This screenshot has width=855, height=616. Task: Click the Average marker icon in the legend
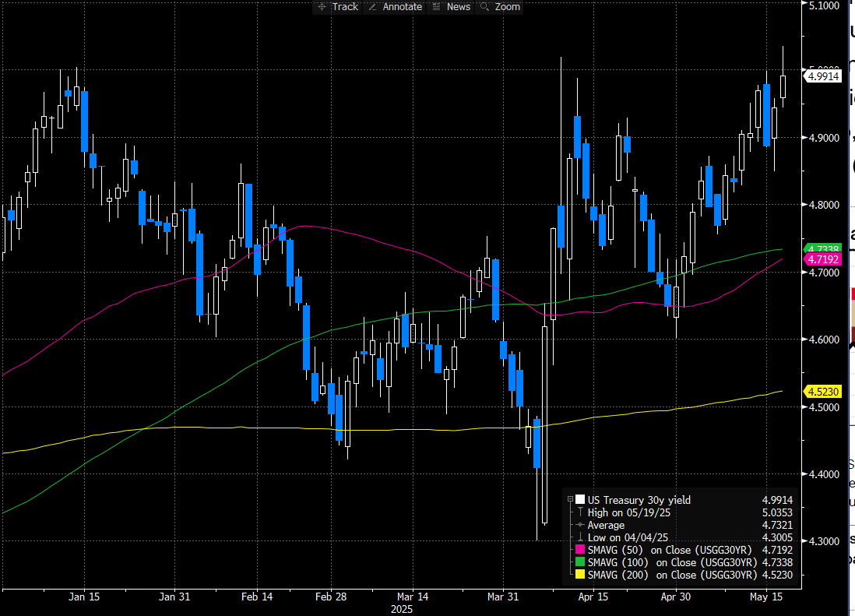[580, 525]
